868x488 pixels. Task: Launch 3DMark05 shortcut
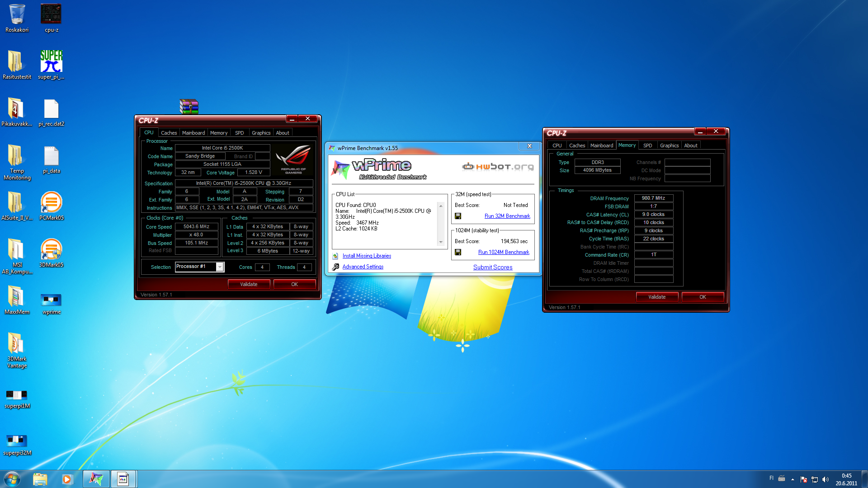point(51,253)
